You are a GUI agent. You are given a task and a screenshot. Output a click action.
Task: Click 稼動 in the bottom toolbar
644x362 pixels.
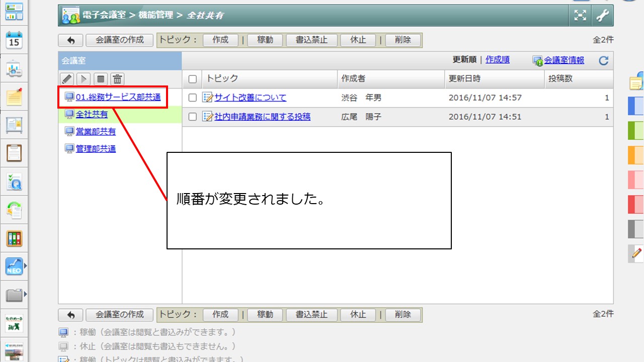[x=265, y=315]
